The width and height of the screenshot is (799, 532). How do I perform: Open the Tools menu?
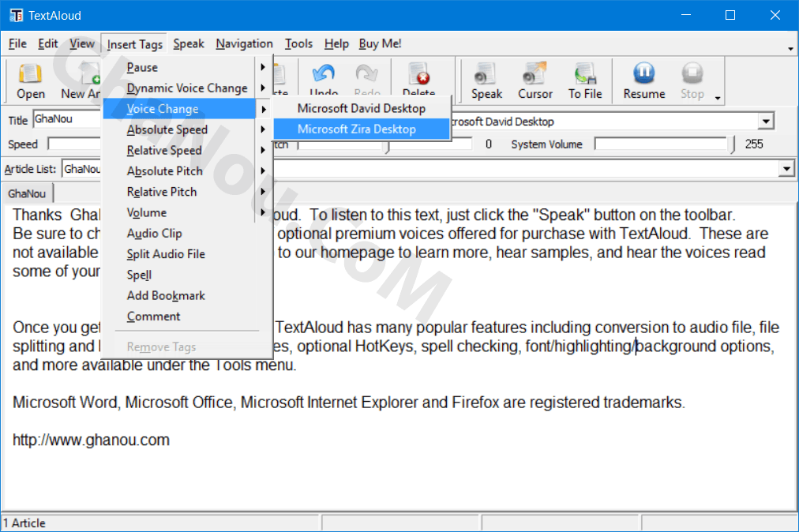(298, 44)
